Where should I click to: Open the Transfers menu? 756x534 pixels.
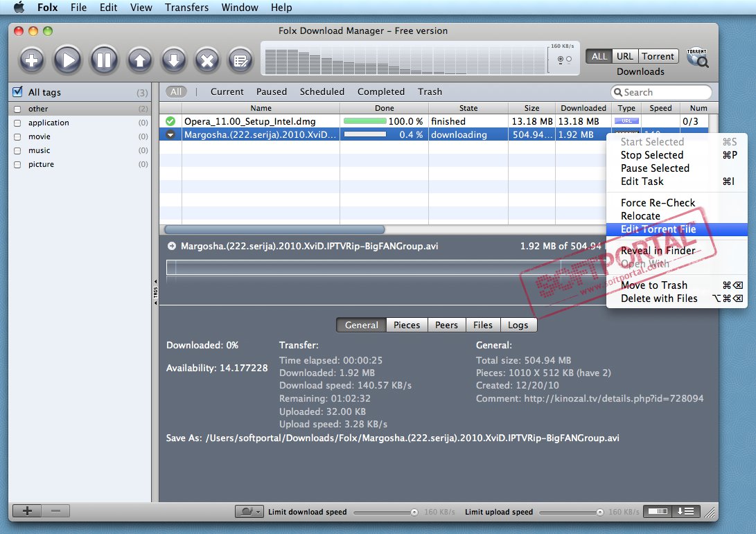186,7
